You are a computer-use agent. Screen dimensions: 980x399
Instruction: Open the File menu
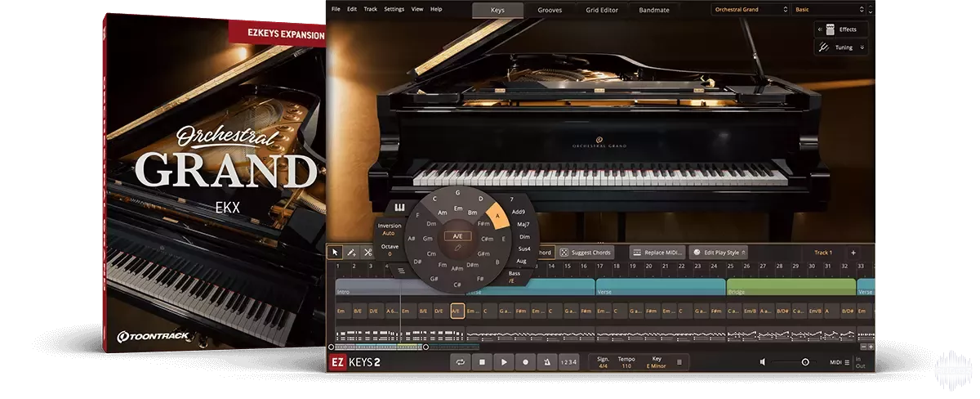[x=336, y=9]
